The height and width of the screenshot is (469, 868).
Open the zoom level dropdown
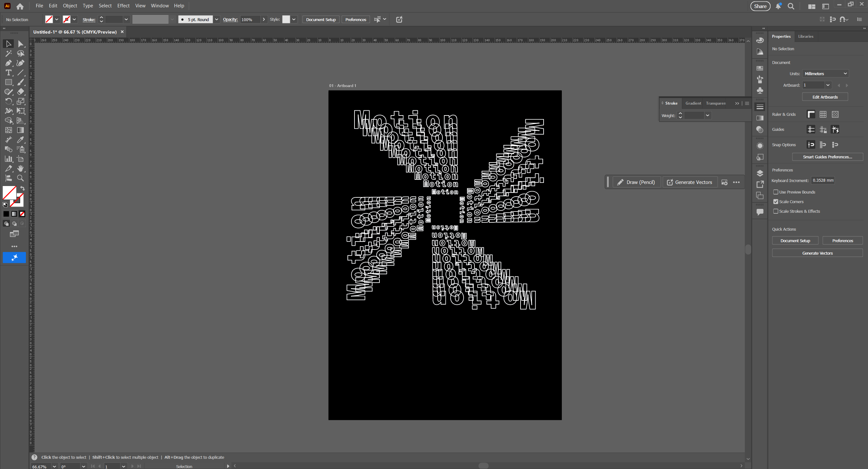(54, 466)
